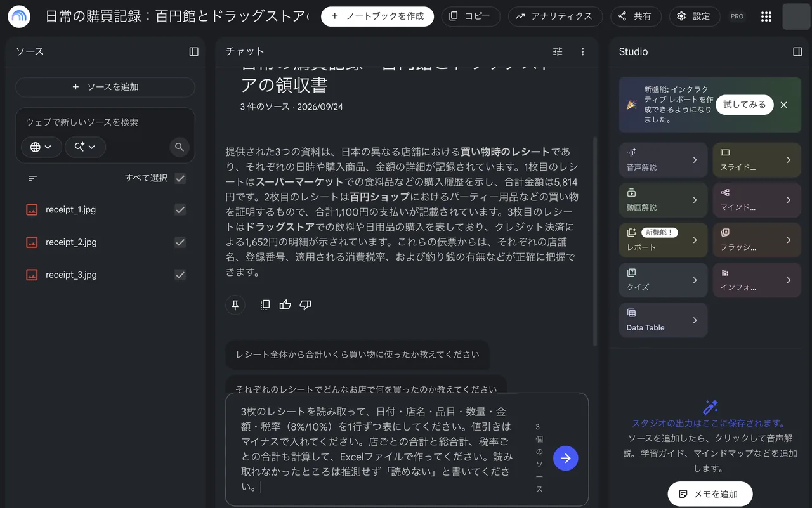Click the chat scrollbar thumb
The width and height of the screenshot is (812, 508).
pos(594,241)
